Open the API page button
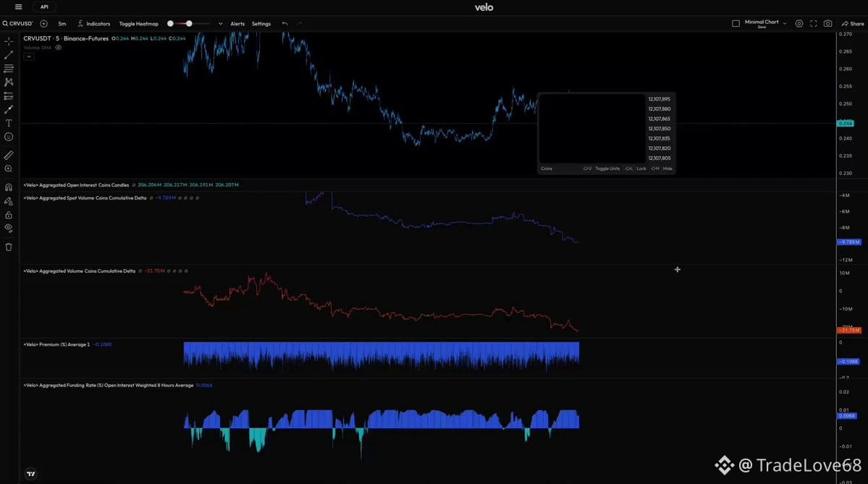The height and width of the screenshot is (484, 868). [x=44, y=7]
